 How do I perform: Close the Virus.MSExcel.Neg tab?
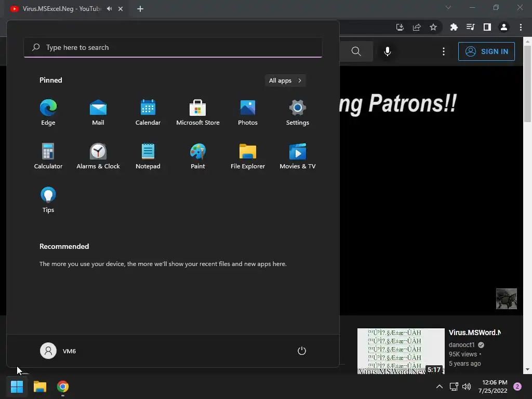(121, 9)
